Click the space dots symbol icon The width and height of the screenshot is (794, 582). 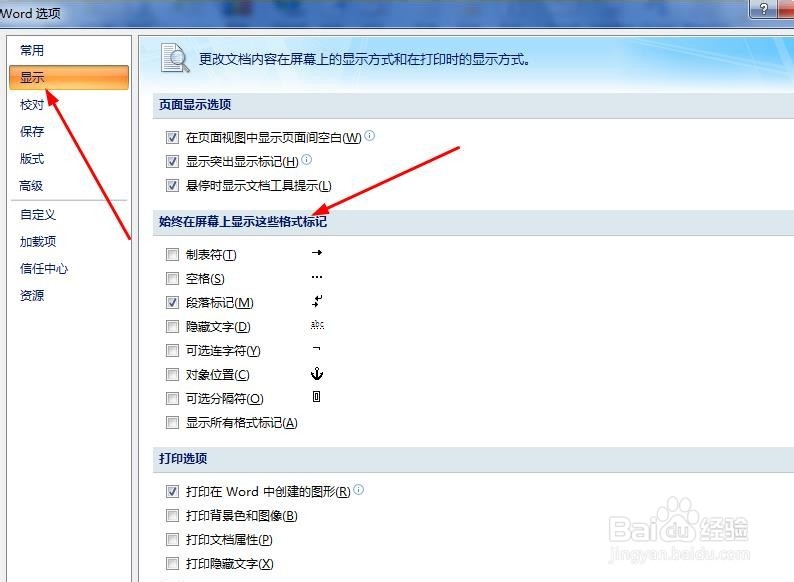coord(317,277)
